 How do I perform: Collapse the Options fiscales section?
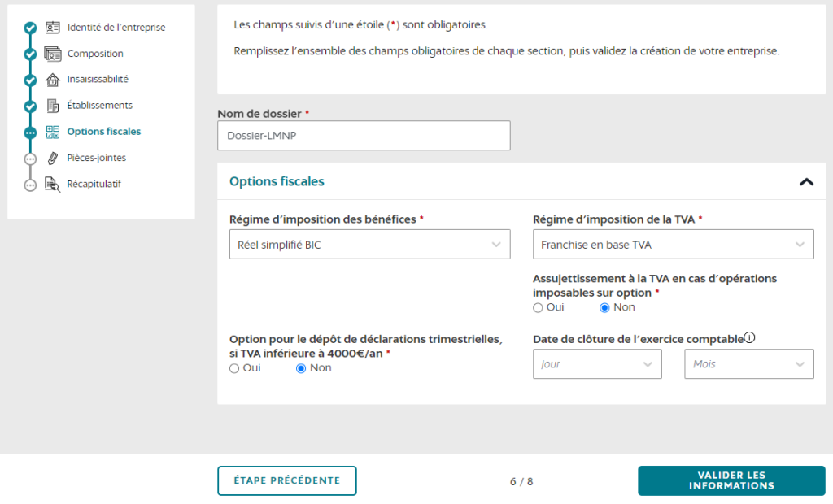click(x=806, y=181)
